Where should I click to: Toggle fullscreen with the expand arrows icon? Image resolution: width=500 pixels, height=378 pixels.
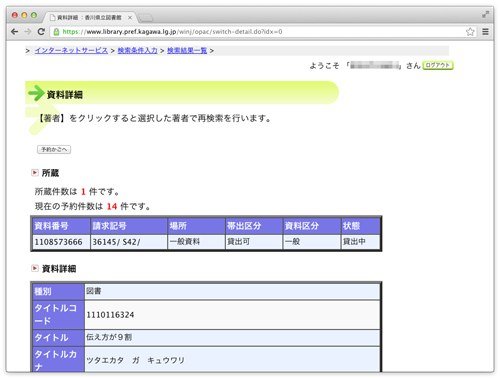tap(485, 14)
